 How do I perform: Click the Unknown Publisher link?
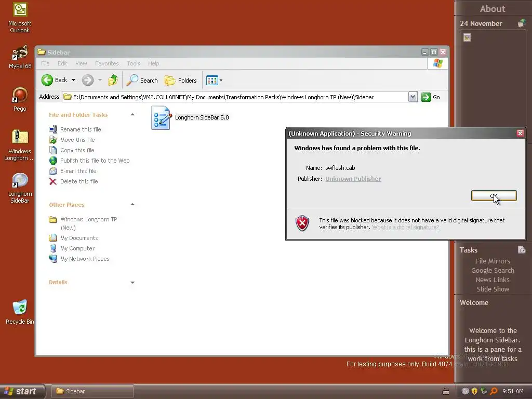[353, 179]
